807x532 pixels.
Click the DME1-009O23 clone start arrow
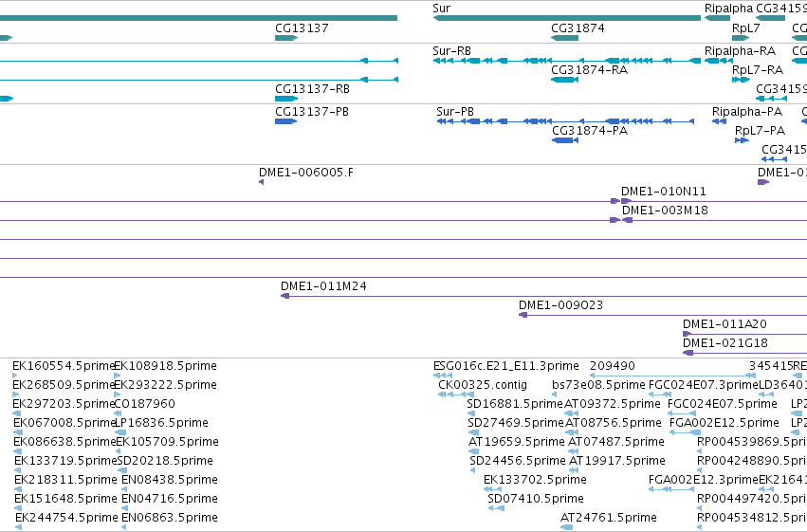[523, 315]
